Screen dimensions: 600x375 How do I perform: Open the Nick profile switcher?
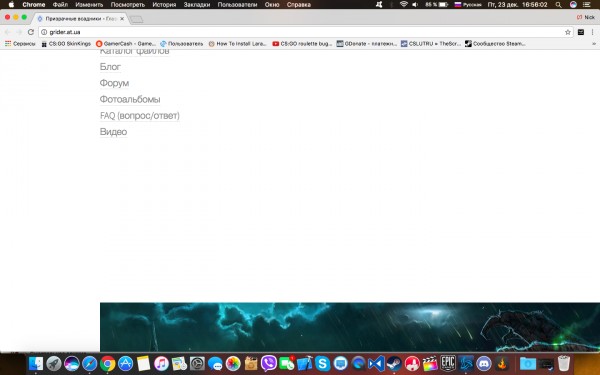click(586, 17)
